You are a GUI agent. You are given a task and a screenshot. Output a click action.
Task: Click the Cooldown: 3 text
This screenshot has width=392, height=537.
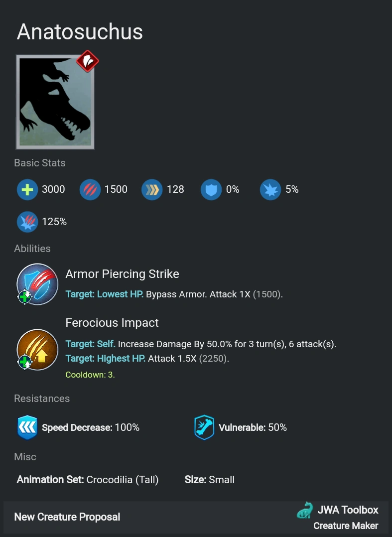pos(90,375)
